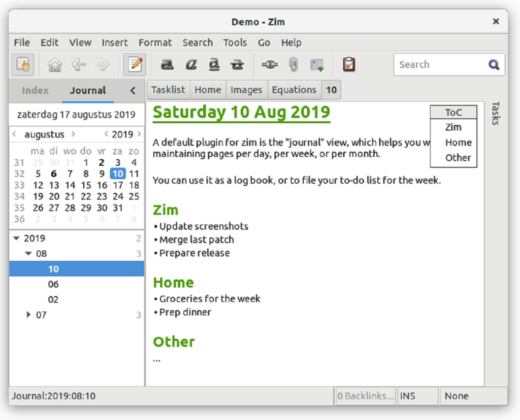Toggle the sidebar visibility icon
This screenshot has height=420, width=520.
coord(22,64)
